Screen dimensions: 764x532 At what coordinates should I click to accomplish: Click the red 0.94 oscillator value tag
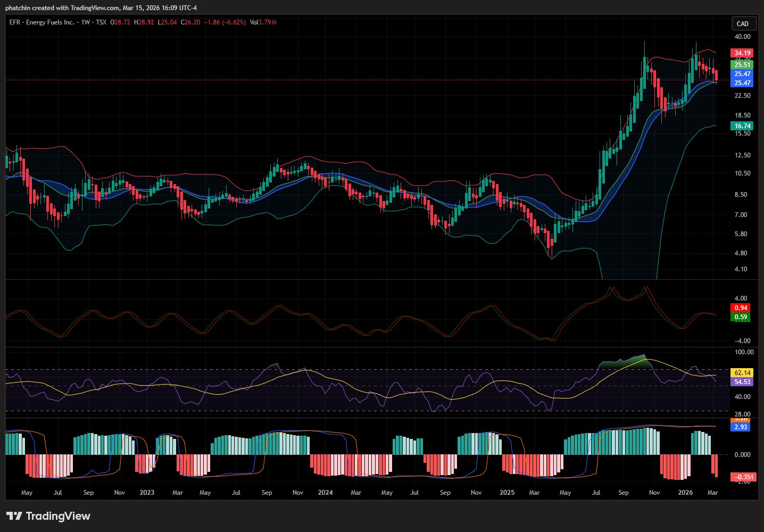(x=741, y=308)
